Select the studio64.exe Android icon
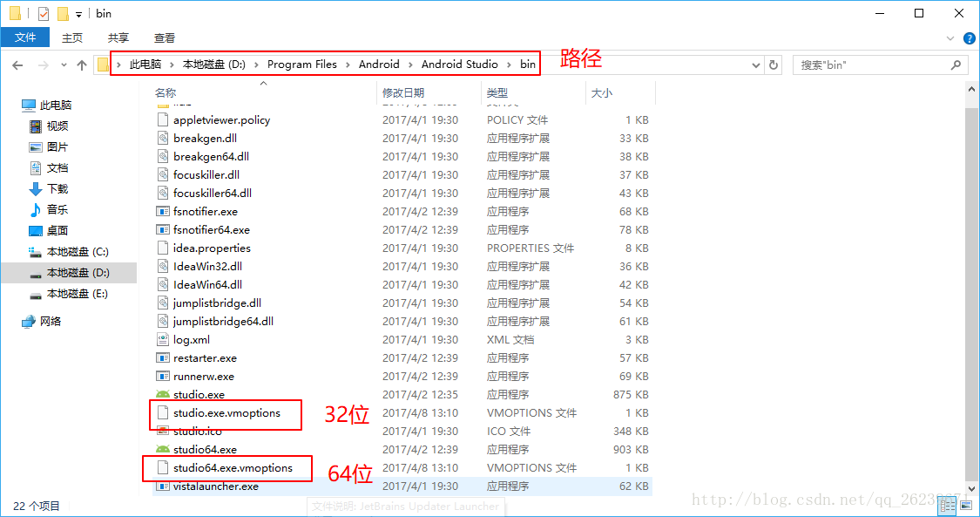Image resolution: width=980 pixels, height=517 pixels. (x=163, y=449)
